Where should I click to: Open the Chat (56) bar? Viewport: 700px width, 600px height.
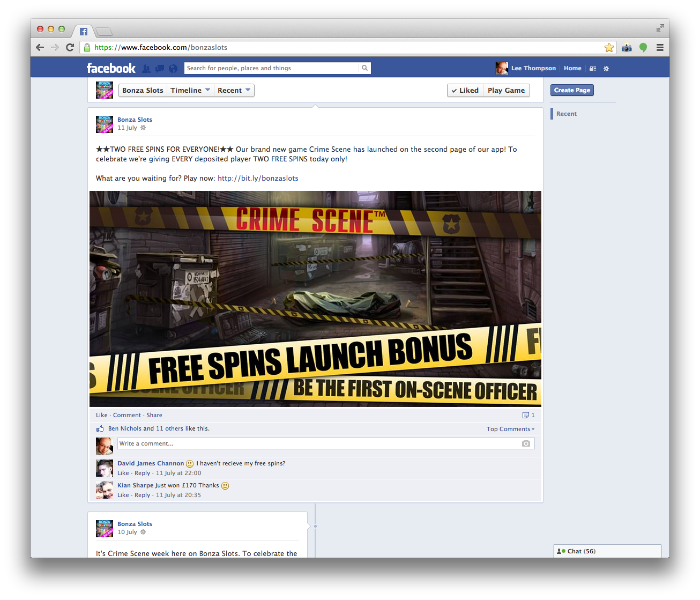coord(607,551)
